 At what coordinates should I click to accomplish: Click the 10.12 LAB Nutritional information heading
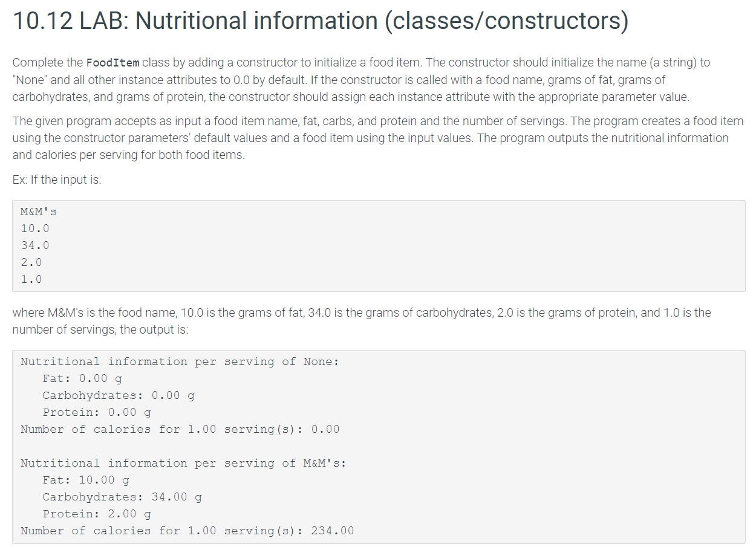pos(320,21)
